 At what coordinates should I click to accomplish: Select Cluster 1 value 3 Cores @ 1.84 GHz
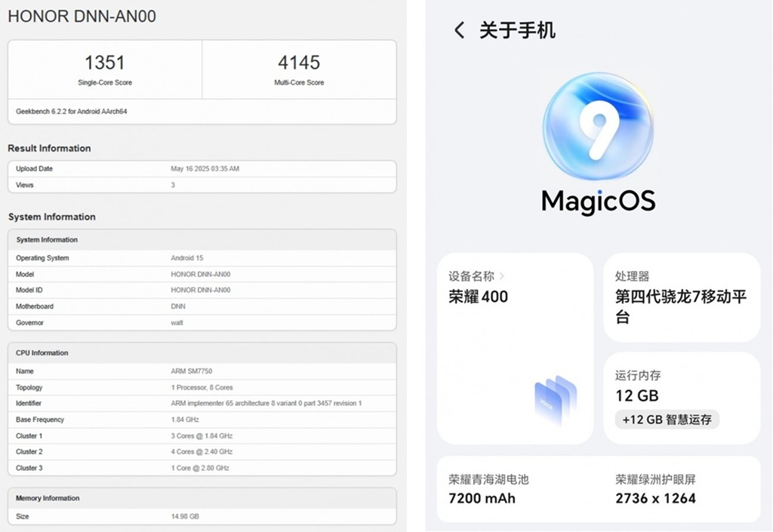(202, 436)
